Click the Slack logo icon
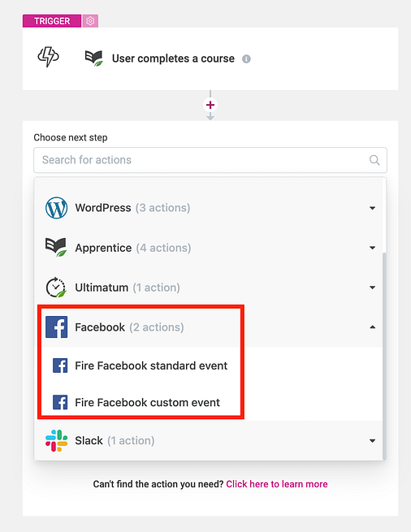 tap(56, 441)
